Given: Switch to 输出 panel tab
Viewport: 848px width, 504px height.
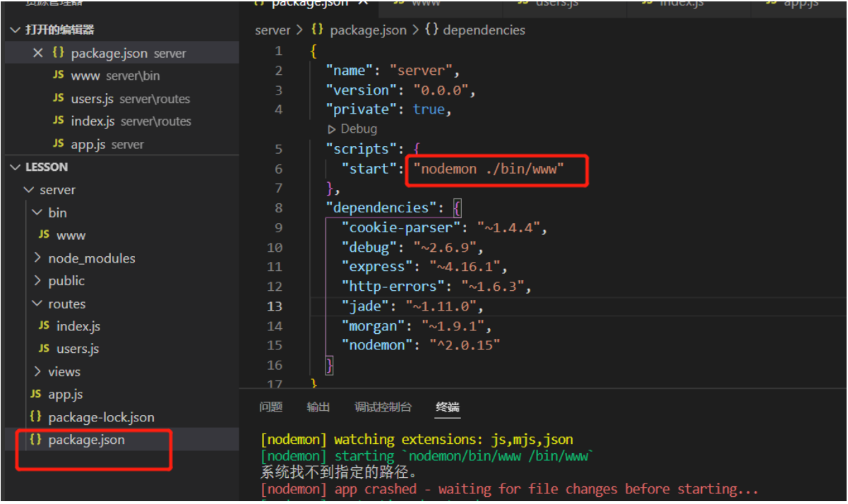Looking at the screenshot, I should [318, 407].
